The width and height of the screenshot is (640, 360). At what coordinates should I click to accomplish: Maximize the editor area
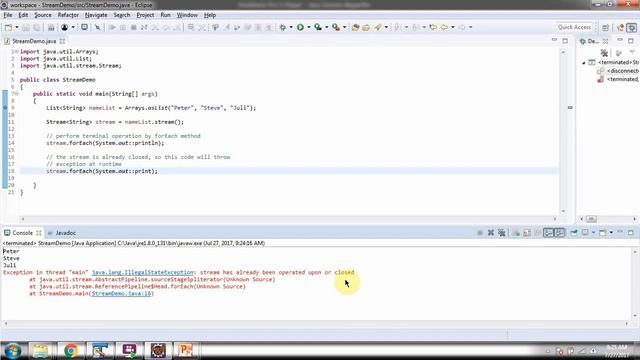(x=565, y=41)
